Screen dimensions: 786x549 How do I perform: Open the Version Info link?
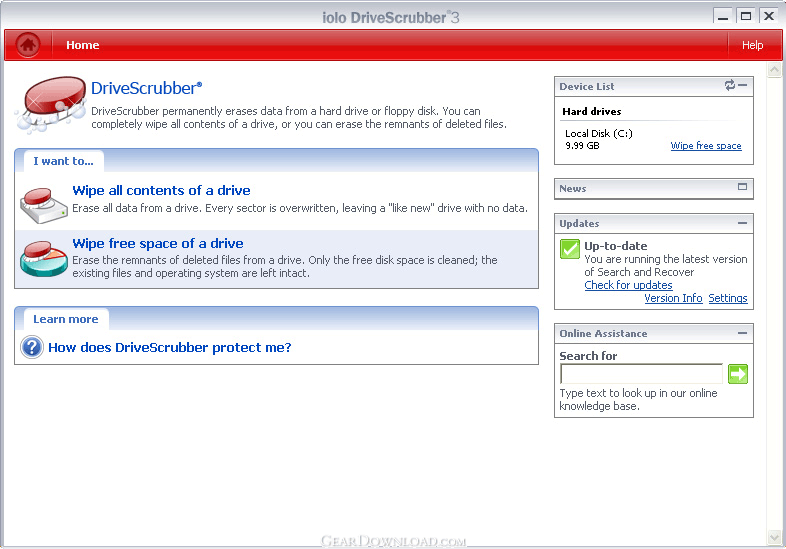673,298
